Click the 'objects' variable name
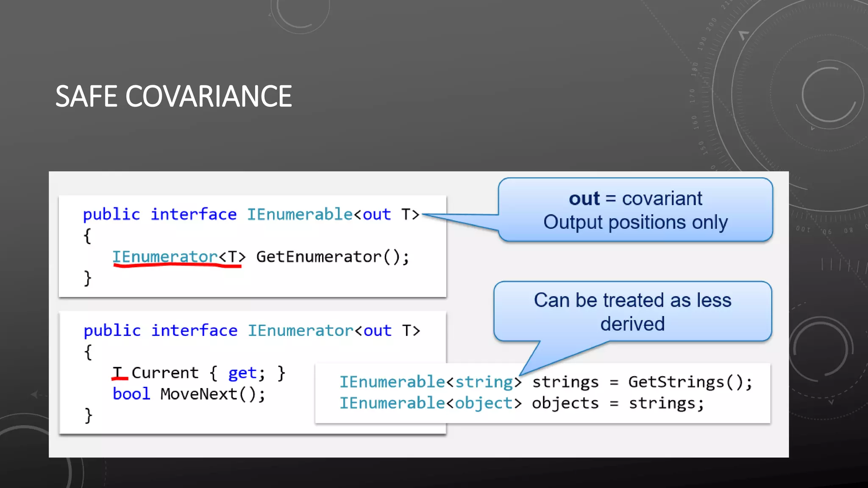 click(x=565, y=403)
